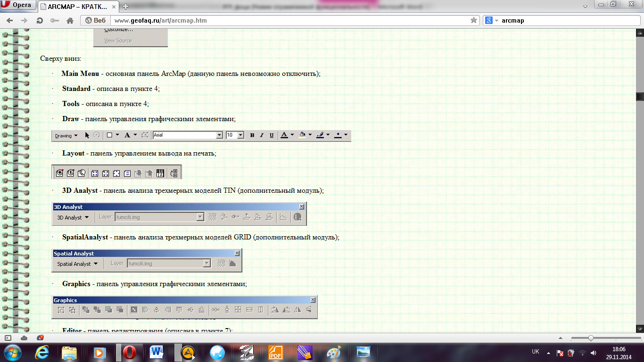The height and width of the screenshot is (362, 644).
Task: Expand the tab list arrow at the top right
Action: point(585,6)
